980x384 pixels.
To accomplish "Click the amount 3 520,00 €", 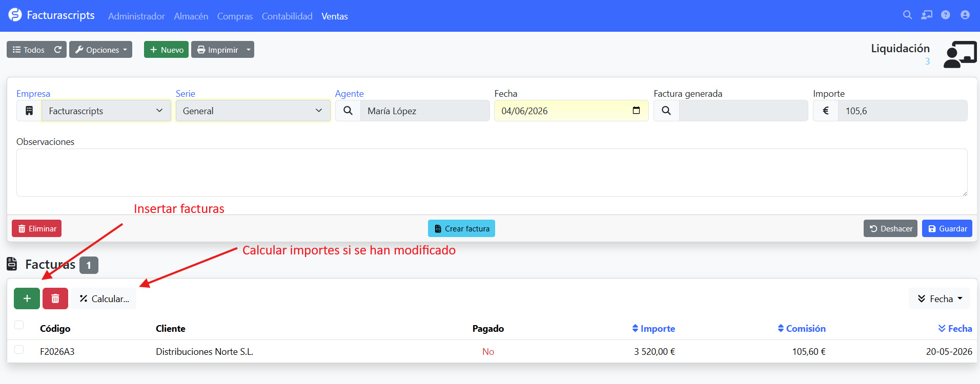I will click(655, 352).
